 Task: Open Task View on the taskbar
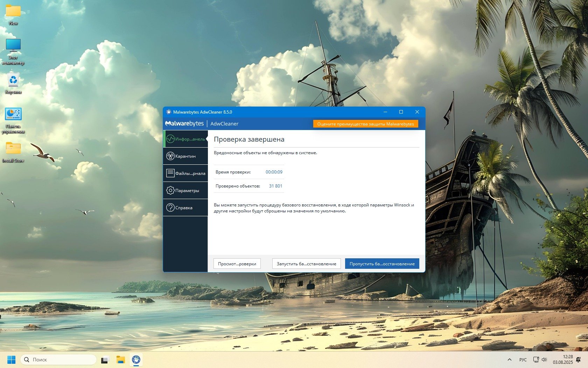(105, 360)
